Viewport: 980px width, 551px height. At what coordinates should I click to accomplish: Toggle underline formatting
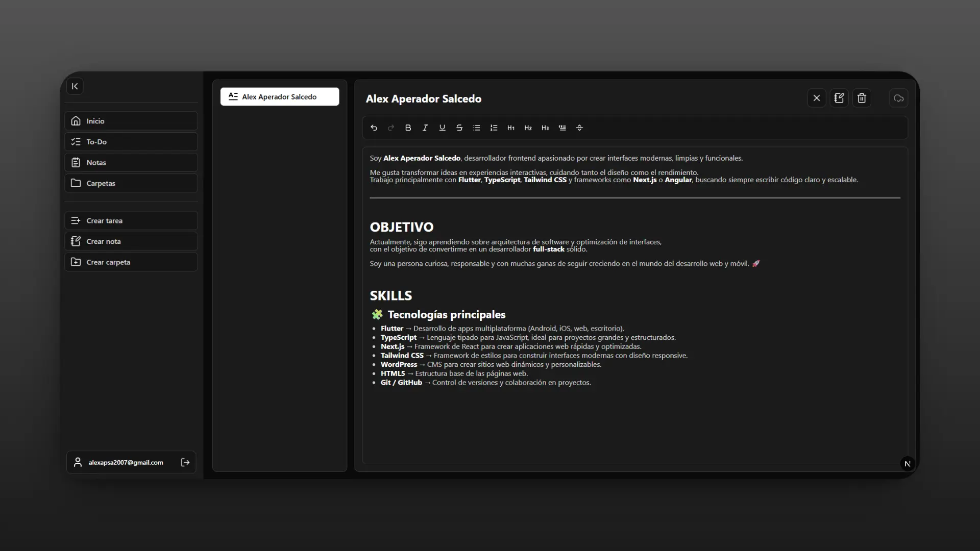pos(442,128)
